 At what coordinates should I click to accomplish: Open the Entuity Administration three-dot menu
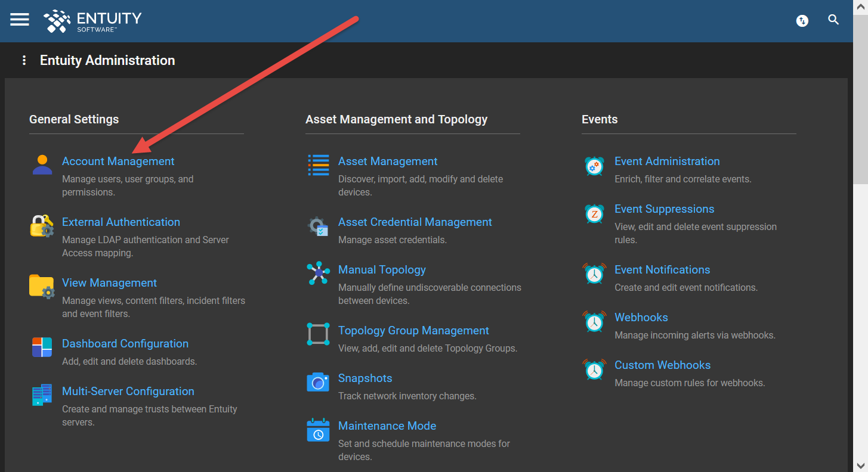click(x=24, y=60)
